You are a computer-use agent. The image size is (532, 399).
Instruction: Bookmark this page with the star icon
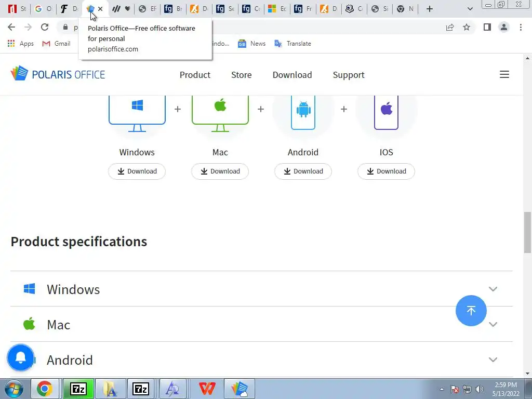pos(467,27)
